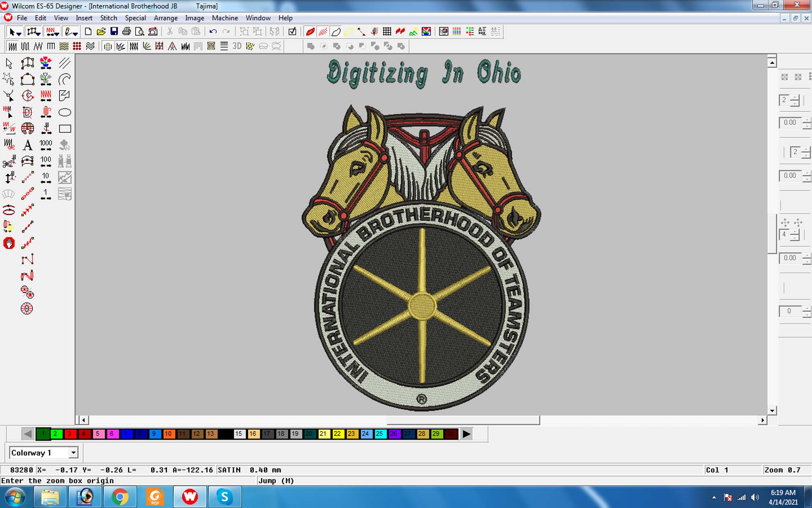This screenshot has width=812, height=508.
Task: Click the left arrow beside the color palette
Action: click(28, 434)
